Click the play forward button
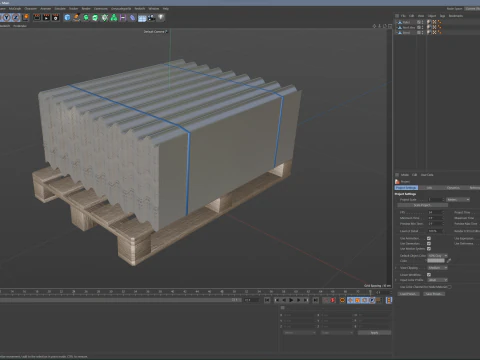 [x=291, y=300]
